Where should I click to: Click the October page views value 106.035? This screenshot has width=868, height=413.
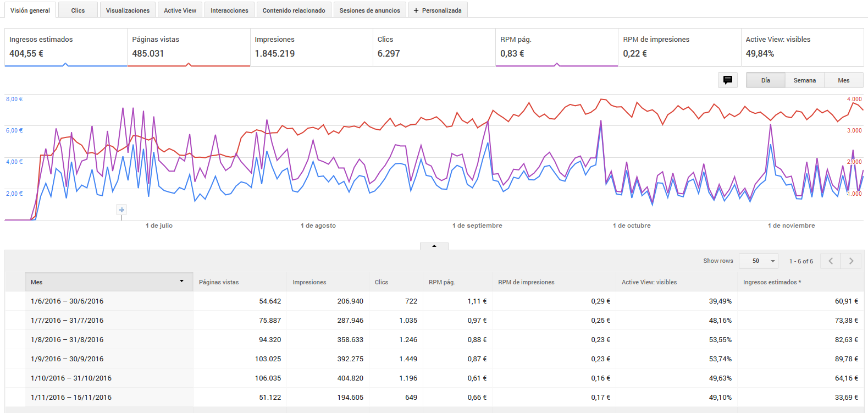click(x=268, y=378)
